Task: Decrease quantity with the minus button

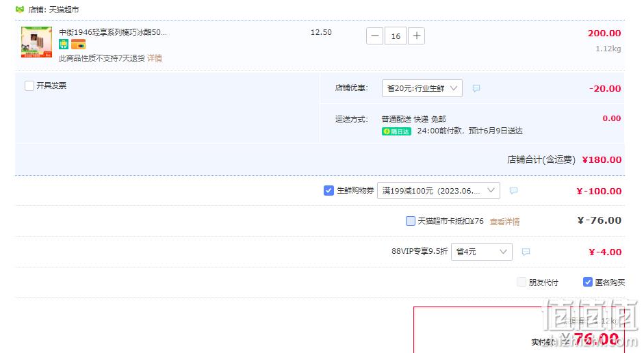Action: 374,36
